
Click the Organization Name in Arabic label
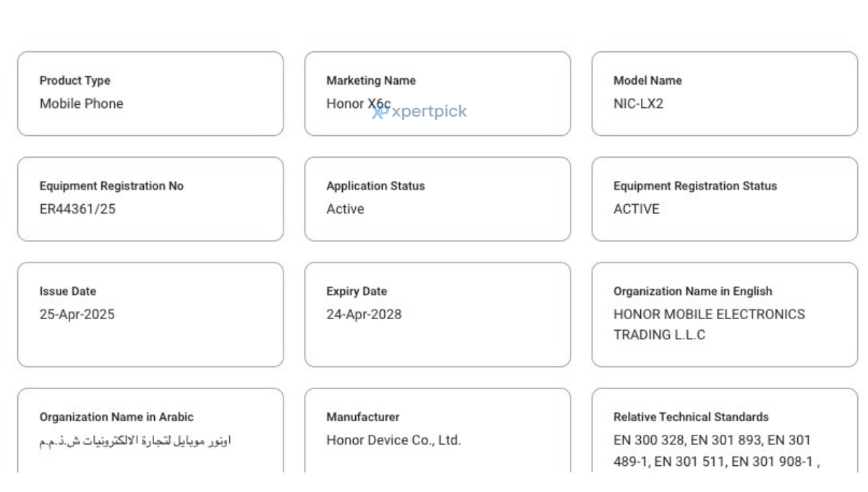click(x=116, y=417)
